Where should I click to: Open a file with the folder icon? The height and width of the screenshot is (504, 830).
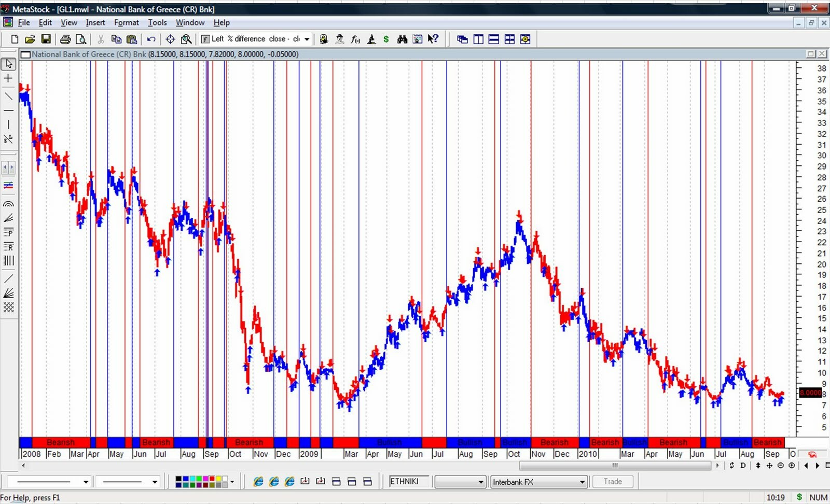pos(30,39)
